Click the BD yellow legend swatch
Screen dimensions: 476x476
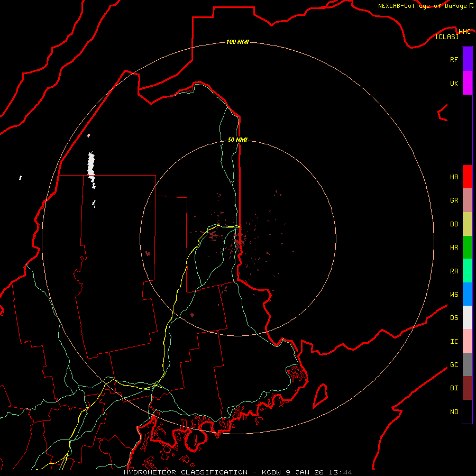click(467, 224)
